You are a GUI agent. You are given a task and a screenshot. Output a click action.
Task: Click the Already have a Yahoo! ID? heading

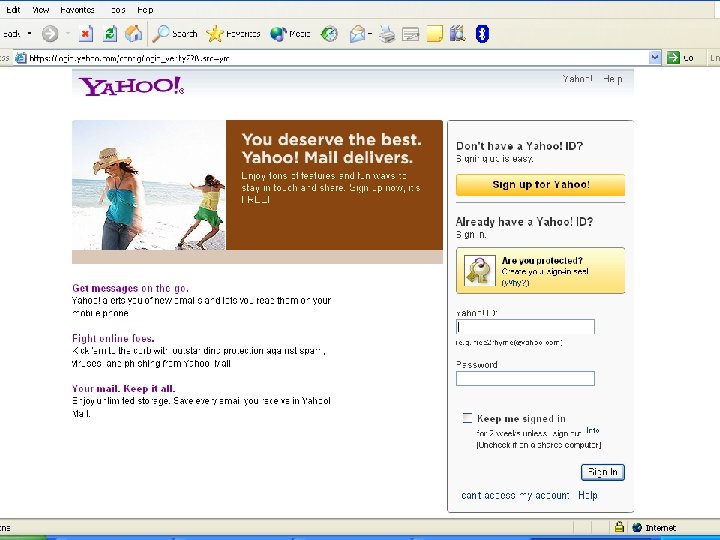click(524, 222)
